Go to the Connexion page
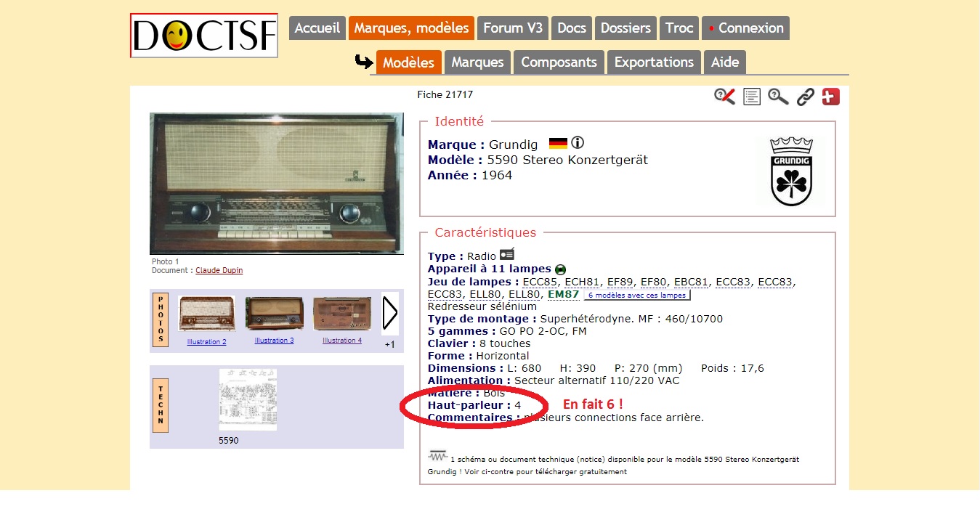Viewport: 980px width, 517px height. coord(745,28)
